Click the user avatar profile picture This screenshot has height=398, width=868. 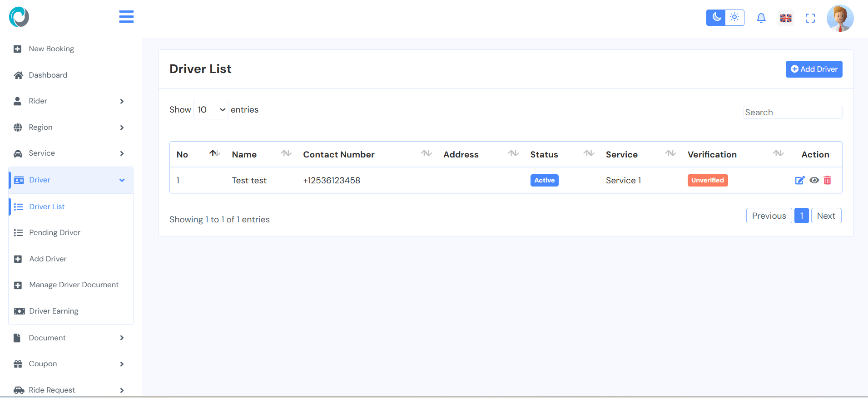pyautogui.click(x=840, y=18)
